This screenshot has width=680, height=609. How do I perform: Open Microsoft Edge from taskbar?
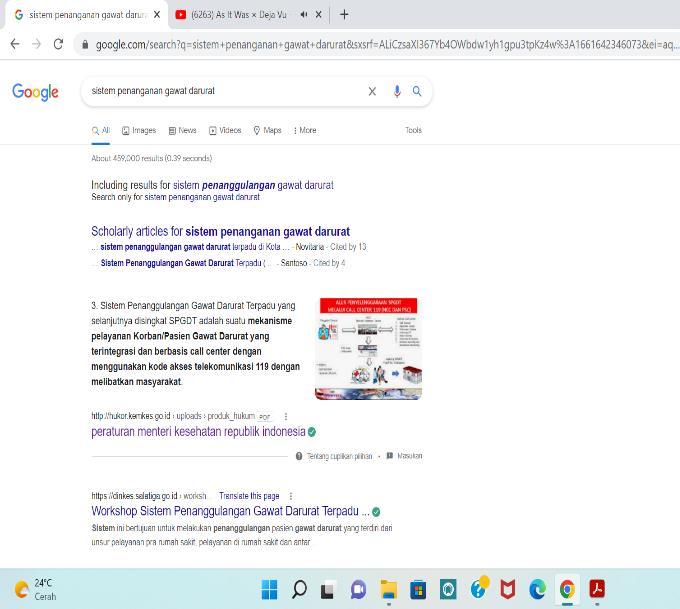pos(538,589)
